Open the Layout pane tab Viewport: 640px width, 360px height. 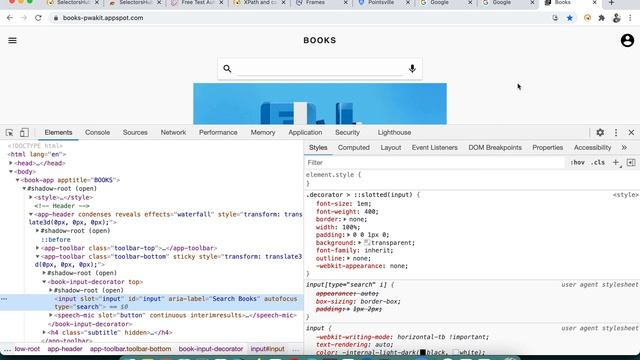391,147
